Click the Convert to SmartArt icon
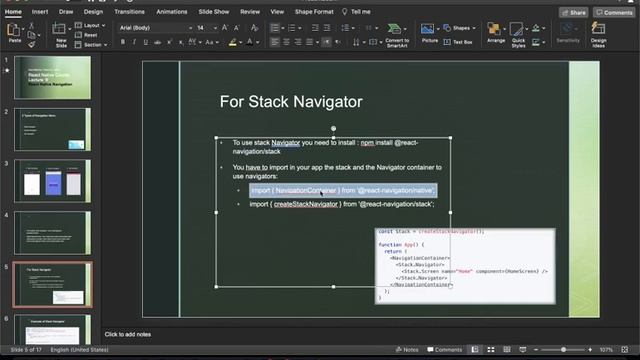The width and height of the screenshot is (640, 360). [x=394, y=29]
